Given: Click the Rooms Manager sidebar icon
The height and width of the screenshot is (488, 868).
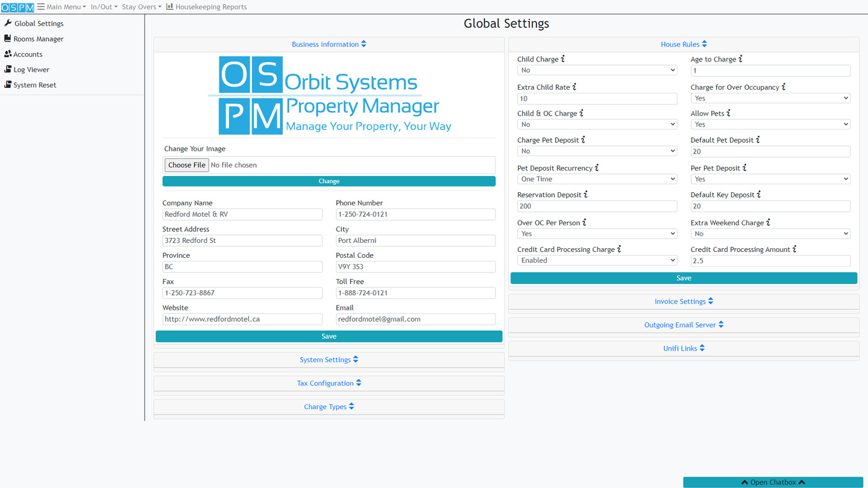Looking at the screenshot, I should (x=7, y=39).
